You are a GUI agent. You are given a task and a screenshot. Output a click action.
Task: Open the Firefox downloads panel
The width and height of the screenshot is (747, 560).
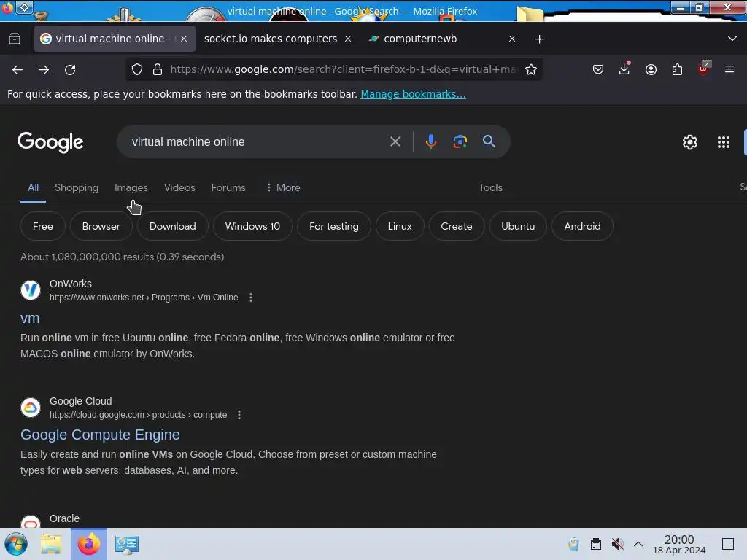pyautogui.click(x=624, y=69)
